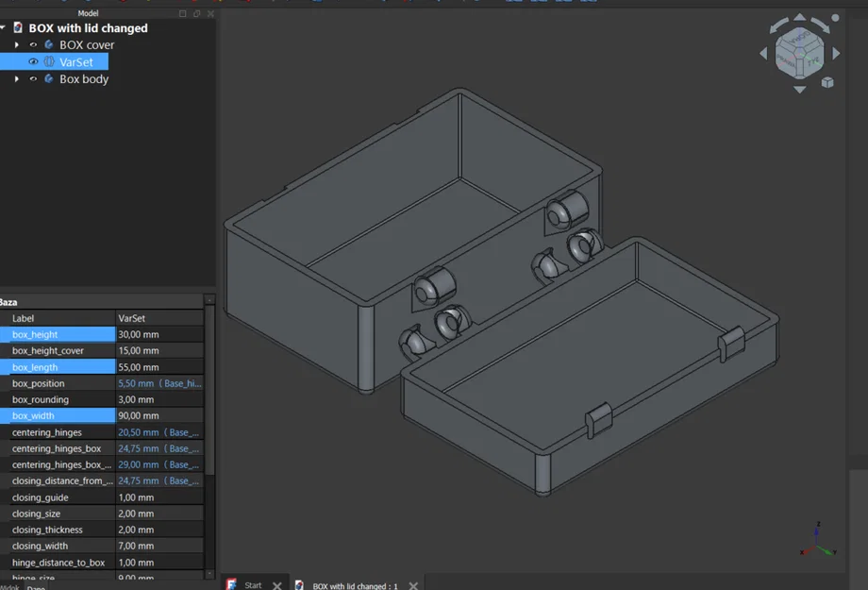Click the navigation cube dot button
Image resolution: width=868 pixels, height=590 pixels.
click(x=835, y=18)
